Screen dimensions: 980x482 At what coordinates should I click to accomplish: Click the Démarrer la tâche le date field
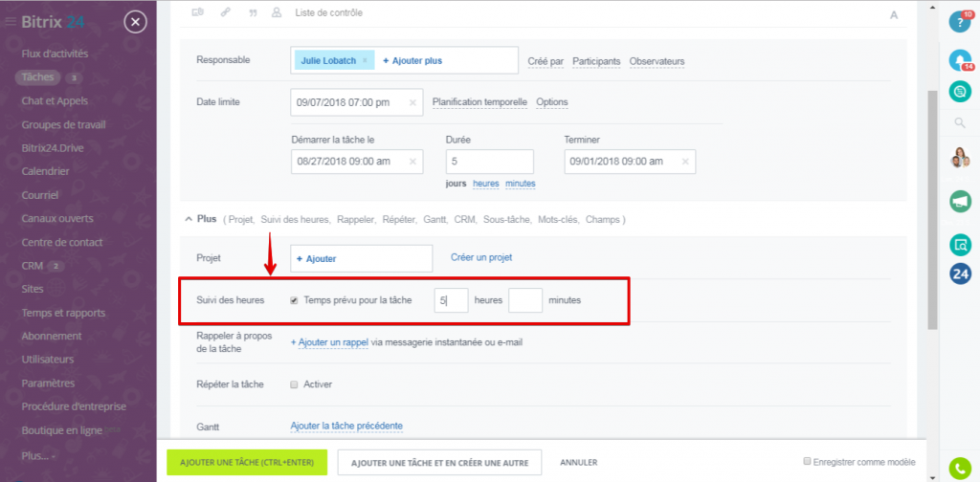(357, 161)
